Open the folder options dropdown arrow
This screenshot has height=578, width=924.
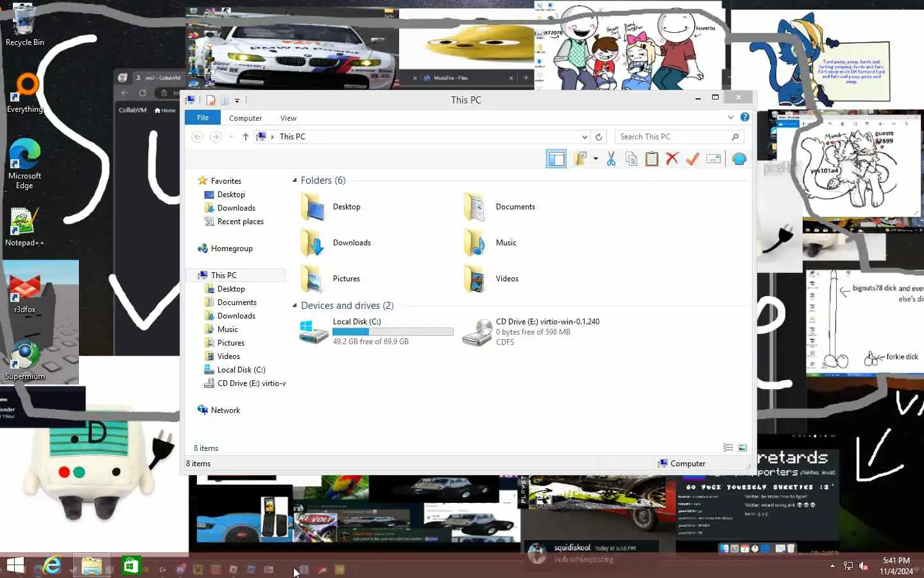click(x=595, y=159)
